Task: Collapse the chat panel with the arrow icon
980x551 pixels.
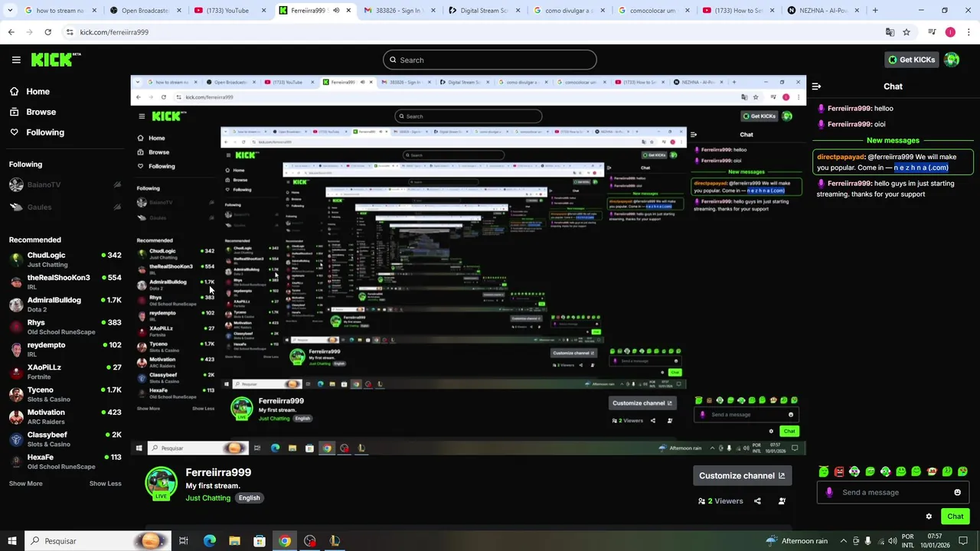Action: click(x=816, y=86)
